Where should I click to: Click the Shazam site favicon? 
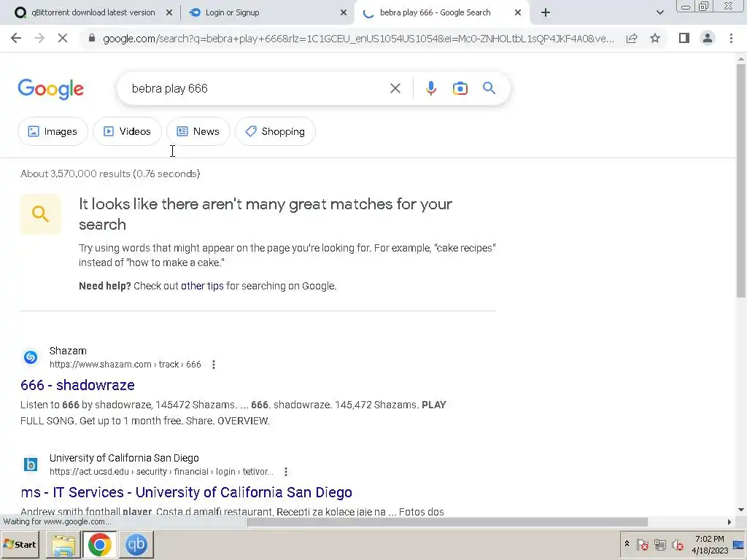[x=31, y=357]
